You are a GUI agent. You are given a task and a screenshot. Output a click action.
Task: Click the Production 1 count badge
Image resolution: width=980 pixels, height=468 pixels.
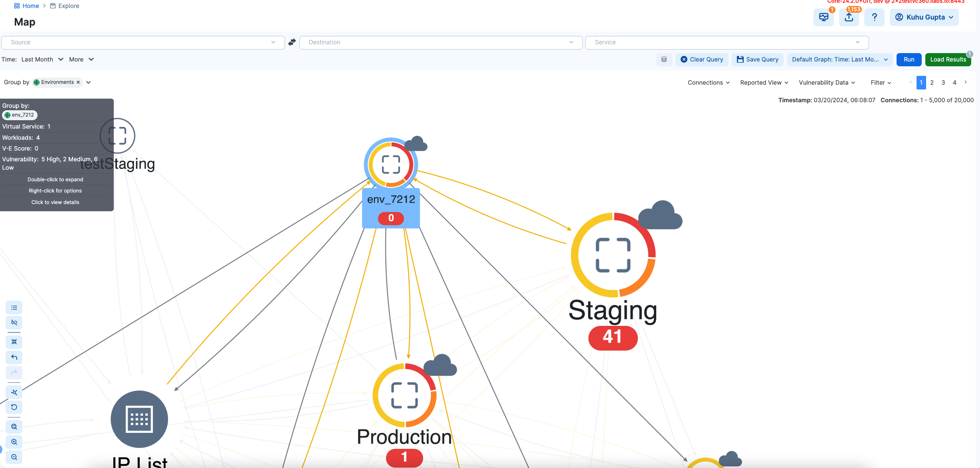click(404, 458)
